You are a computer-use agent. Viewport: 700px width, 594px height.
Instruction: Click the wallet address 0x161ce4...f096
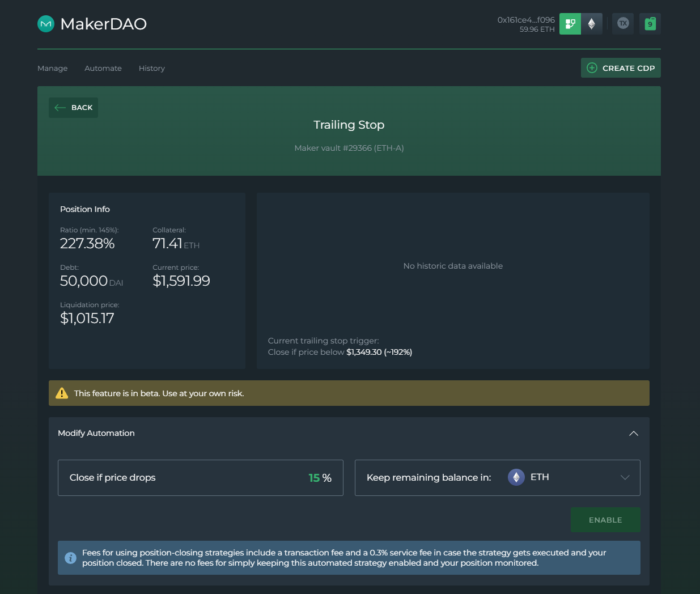tap(526, 20)
